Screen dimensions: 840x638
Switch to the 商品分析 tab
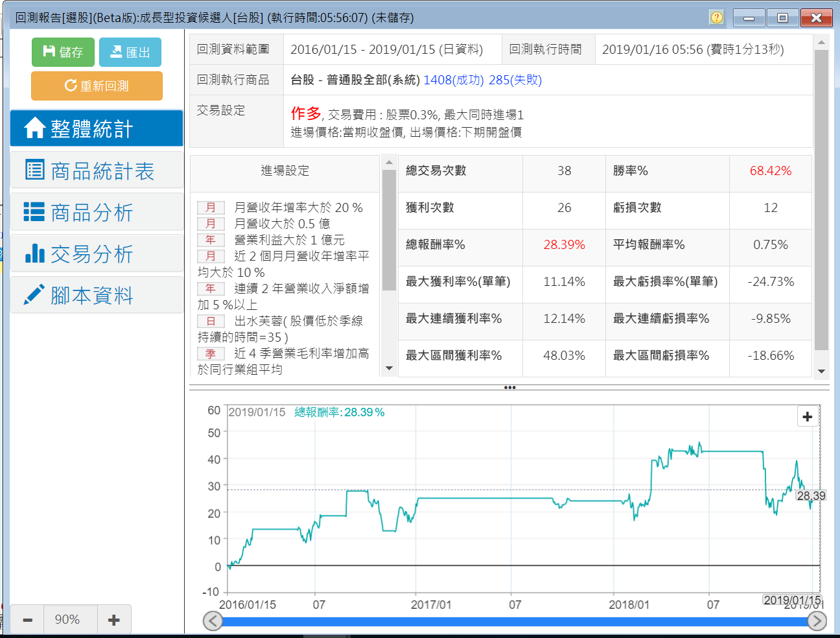coord(97,212)
